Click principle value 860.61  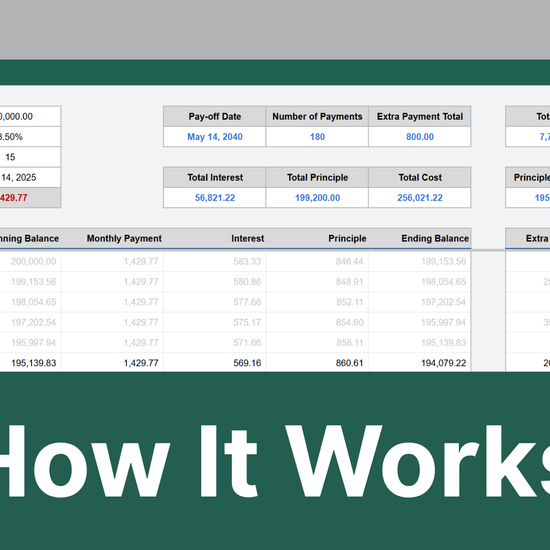(x=349, y=363)
